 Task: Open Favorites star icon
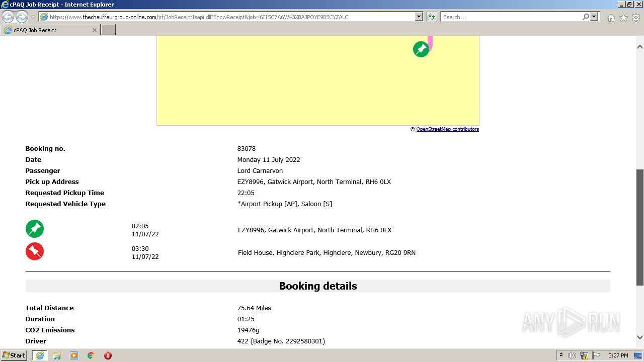[623, 18]
